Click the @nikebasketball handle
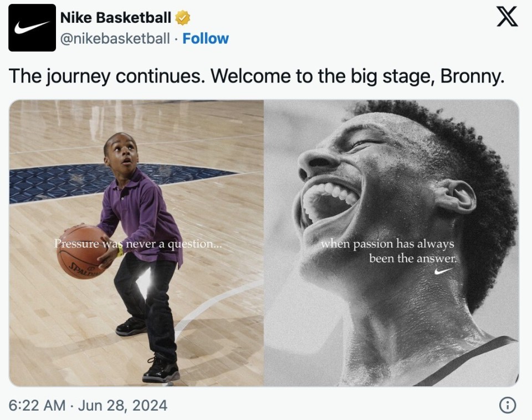 pos(115,39)
